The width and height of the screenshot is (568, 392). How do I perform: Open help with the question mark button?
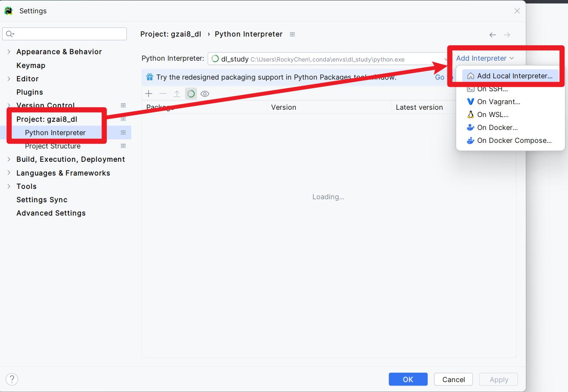(x=12, y=379)
